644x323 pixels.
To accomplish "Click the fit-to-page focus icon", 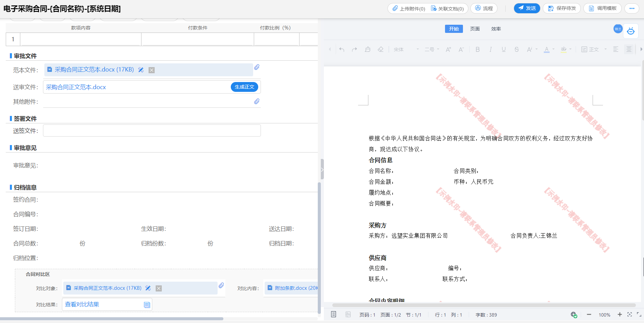I will tap(629, 315).
